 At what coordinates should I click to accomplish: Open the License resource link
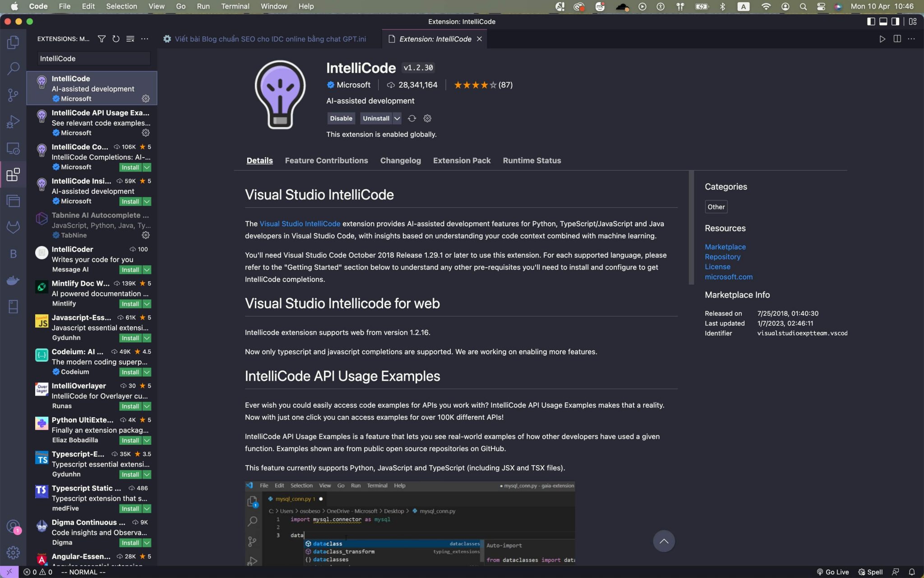(717, 266)
